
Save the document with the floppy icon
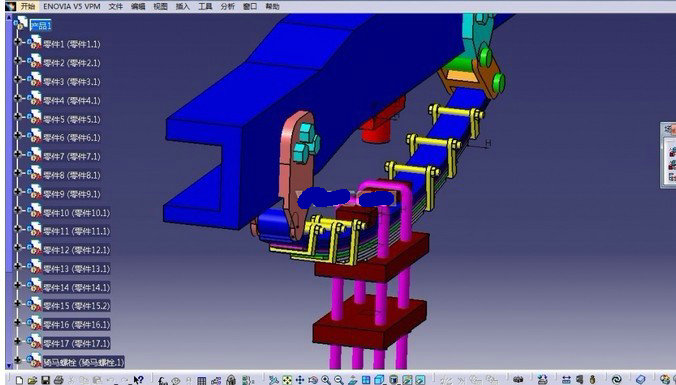(46, 380)
